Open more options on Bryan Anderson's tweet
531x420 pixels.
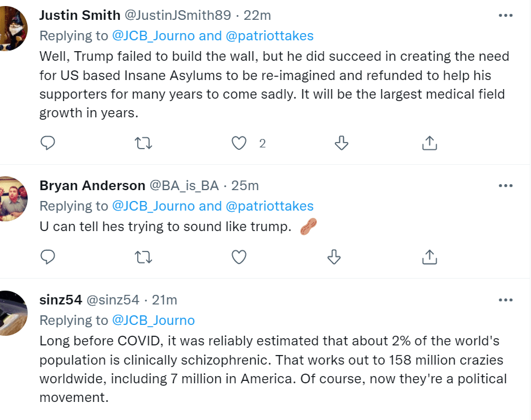click(505, 185)
